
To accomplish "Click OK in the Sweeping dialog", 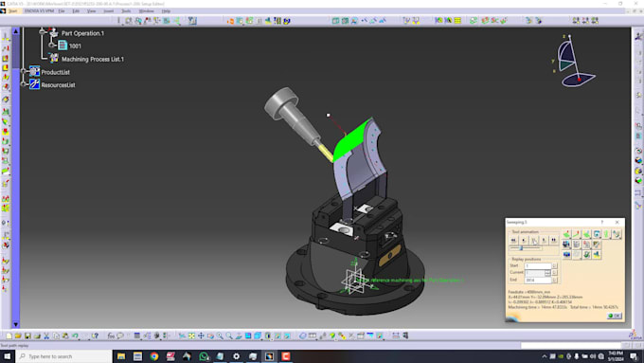I will 615,316.
